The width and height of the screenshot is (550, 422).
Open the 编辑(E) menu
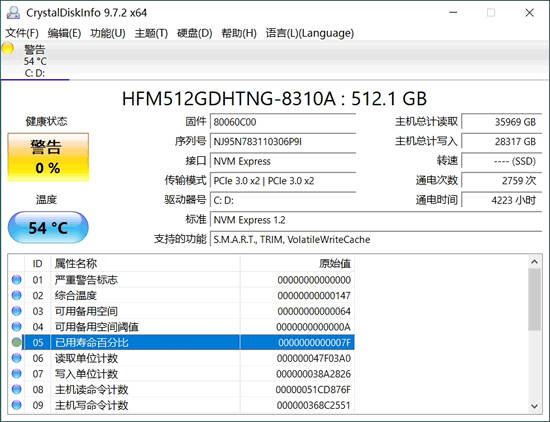pyautogui.click(x=65, y=33)
